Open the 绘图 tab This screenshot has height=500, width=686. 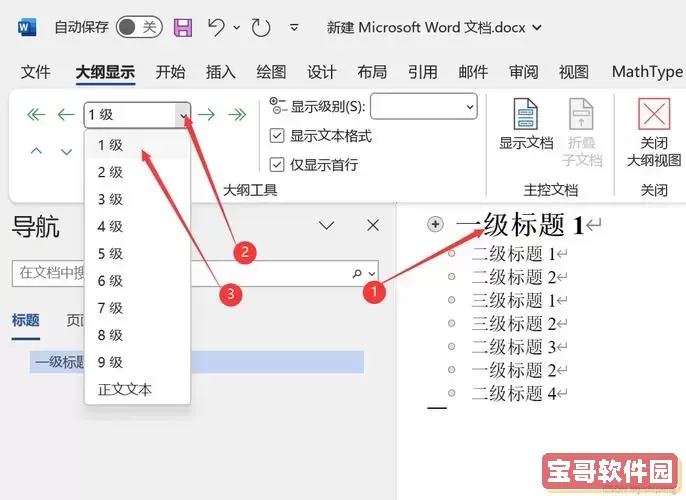(271, 72)
